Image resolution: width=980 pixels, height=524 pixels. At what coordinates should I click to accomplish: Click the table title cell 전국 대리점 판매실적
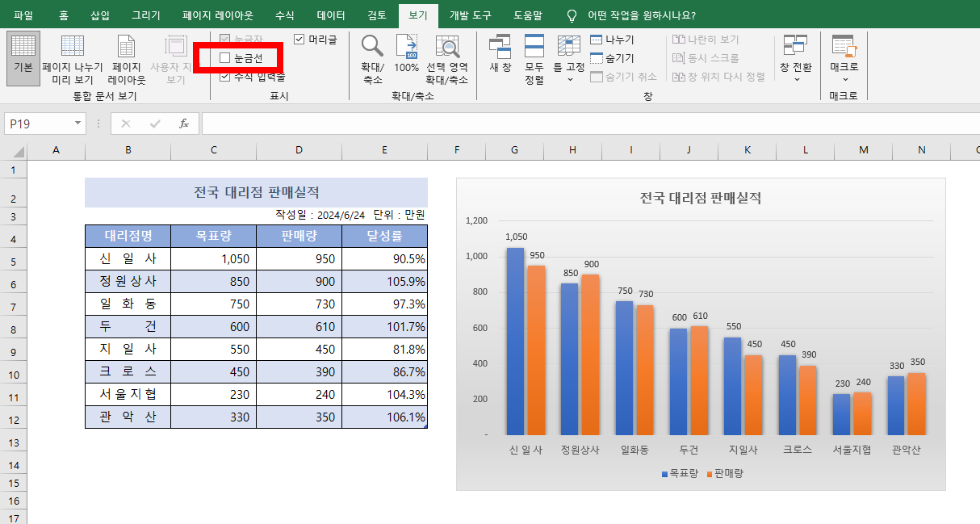tap(256, 192)
